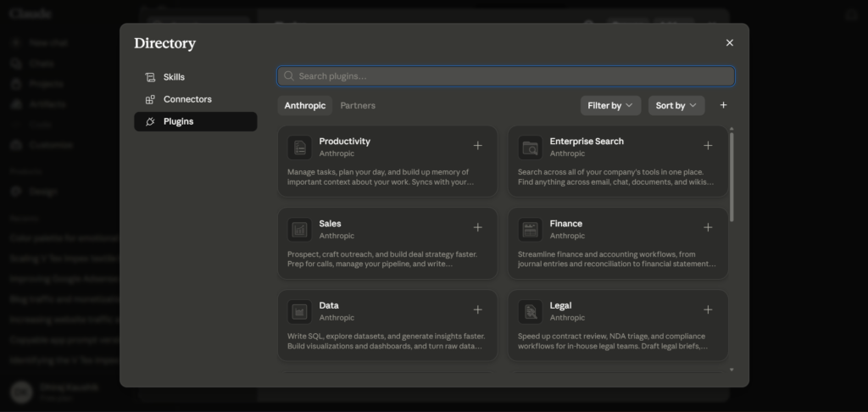Switch to the Partners tab
This screenshot has width=868, height=412.
(x=358, y=105)
